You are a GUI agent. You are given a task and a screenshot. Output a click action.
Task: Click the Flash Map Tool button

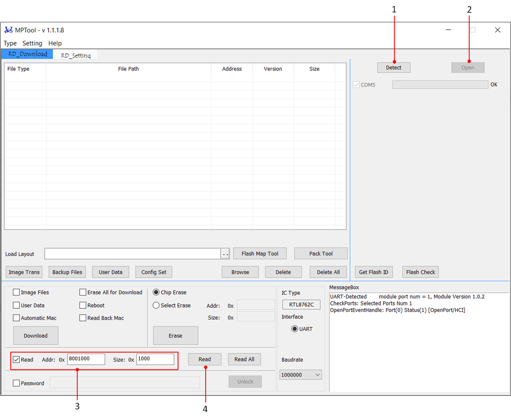tap(260, 254)
